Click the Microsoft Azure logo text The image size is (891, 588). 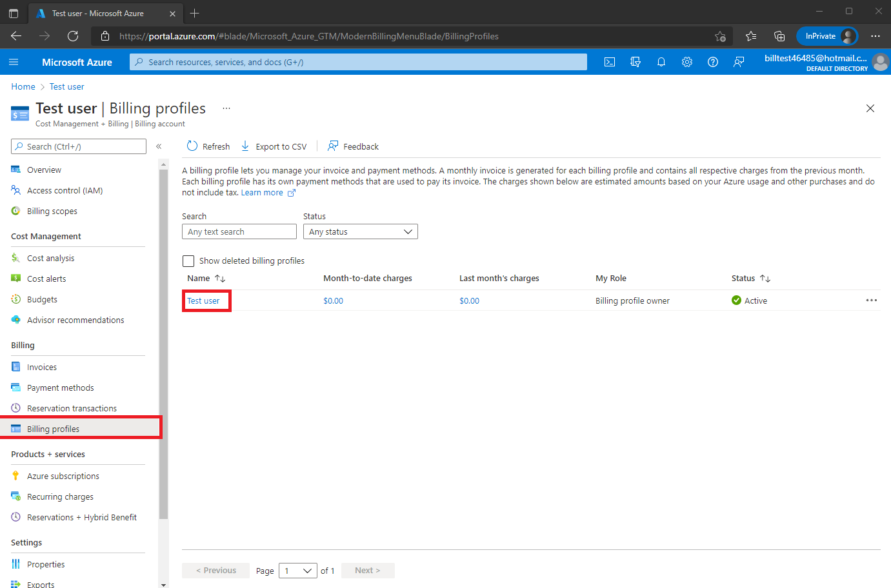pyautogui.click(x=77, y=62)
